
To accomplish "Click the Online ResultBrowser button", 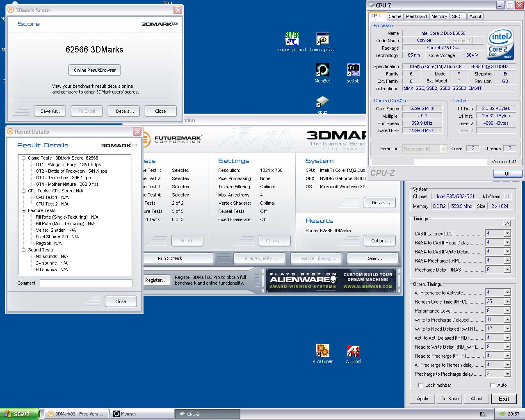I will tap(95, 70).
